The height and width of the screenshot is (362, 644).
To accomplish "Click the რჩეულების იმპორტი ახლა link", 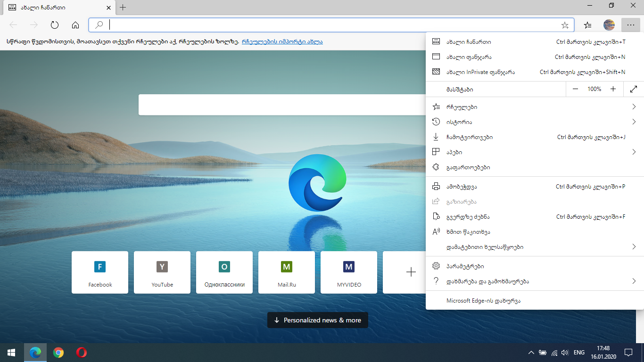I will point(282,41).
